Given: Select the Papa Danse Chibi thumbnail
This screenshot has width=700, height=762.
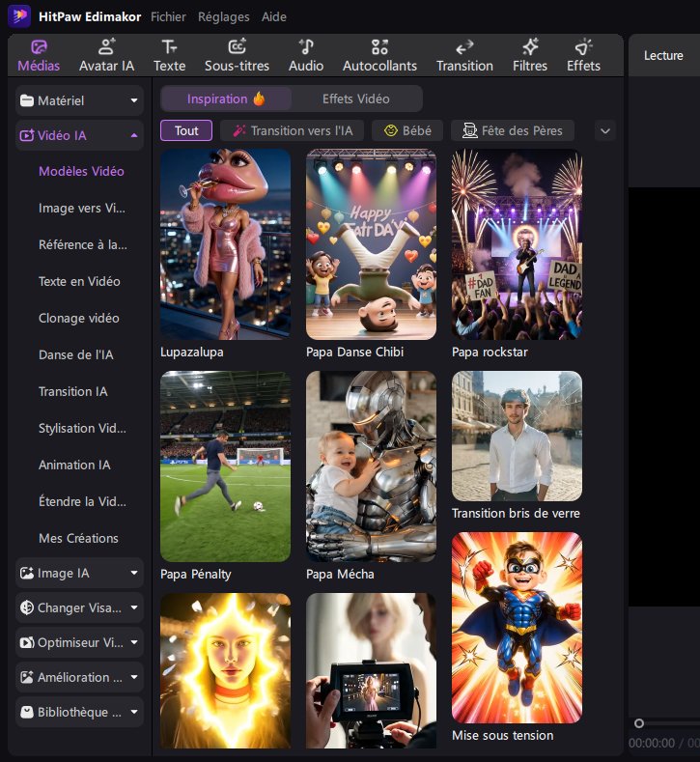Looking at the screenshot, I should point(371,244).
